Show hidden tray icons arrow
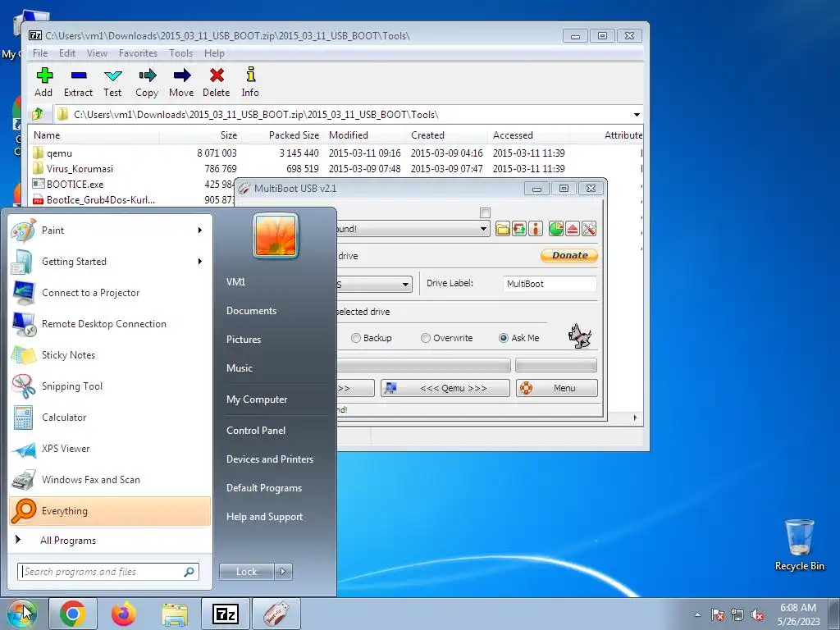This screenshot has height=630, width=840. (697, 614)
